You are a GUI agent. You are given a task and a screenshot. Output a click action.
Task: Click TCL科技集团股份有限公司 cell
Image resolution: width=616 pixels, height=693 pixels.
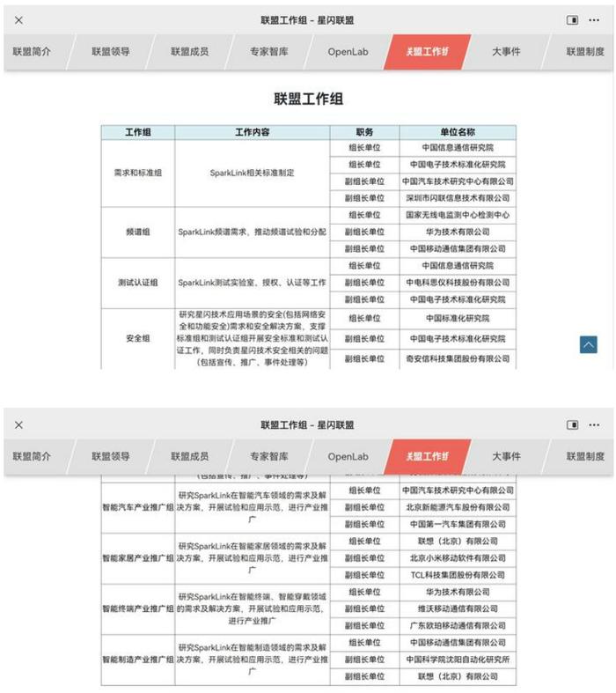458,575
